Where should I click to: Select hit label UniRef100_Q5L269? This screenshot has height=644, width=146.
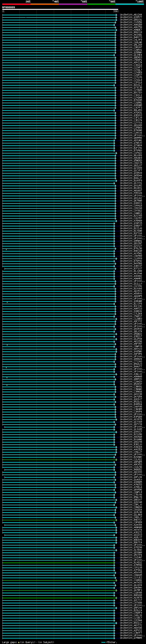(131, 45)
